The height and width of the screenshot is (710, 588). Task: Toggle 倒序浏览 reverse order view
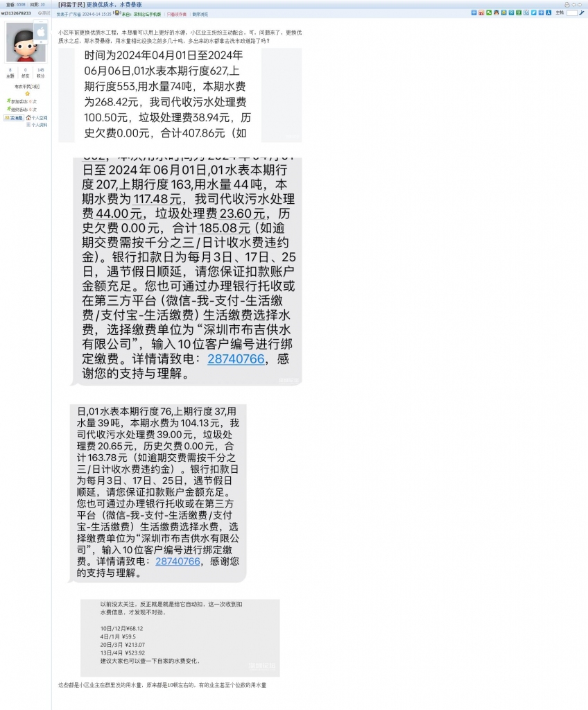[x=200, y=15]
